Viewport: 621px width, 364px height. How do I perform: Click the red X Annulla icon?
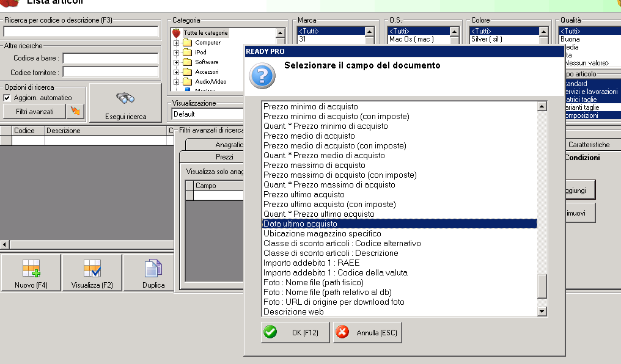coord(342,332)
